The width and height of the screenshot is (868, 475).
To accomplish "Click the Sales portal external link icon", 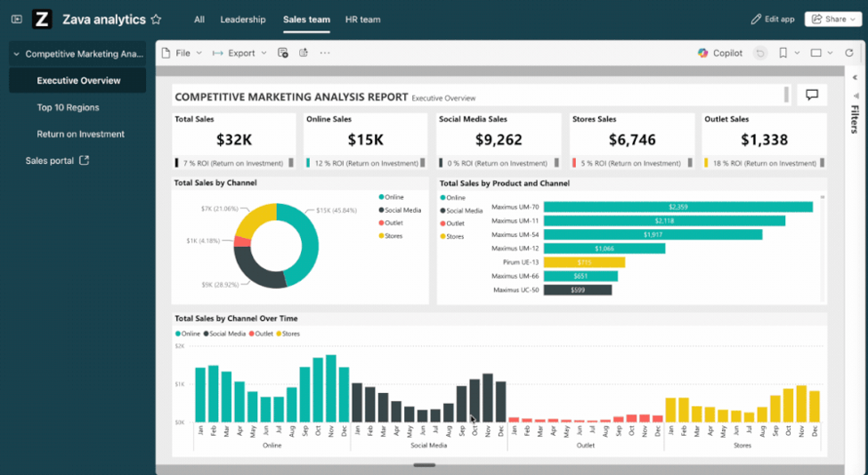I will pyautogui.click(x=85, y=160).
